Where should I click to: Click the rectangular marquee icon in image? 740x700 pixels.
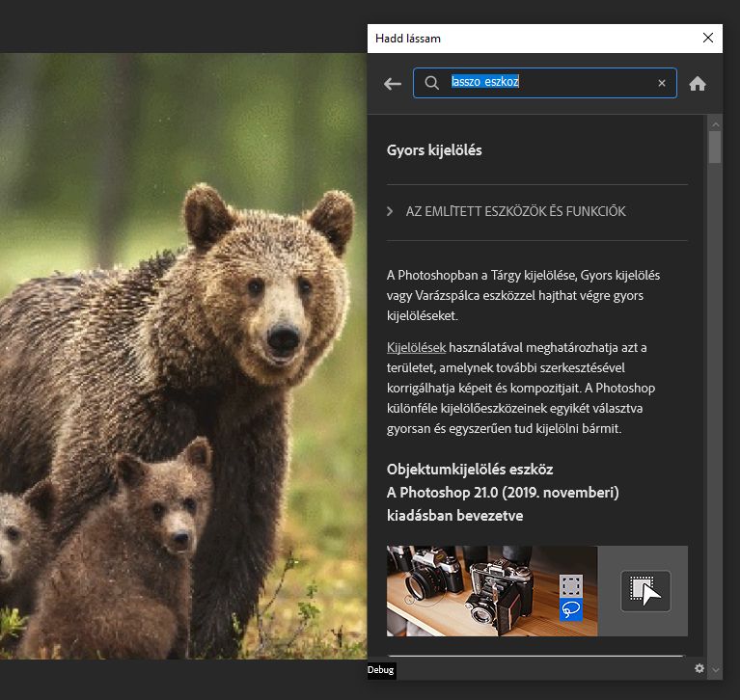click(x=570, y=586)
